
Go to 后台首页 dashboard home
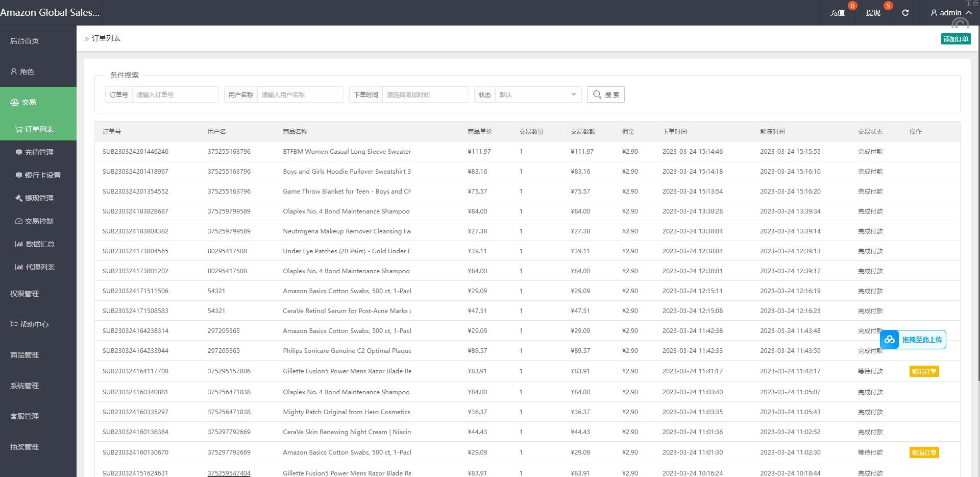[24, 41]
